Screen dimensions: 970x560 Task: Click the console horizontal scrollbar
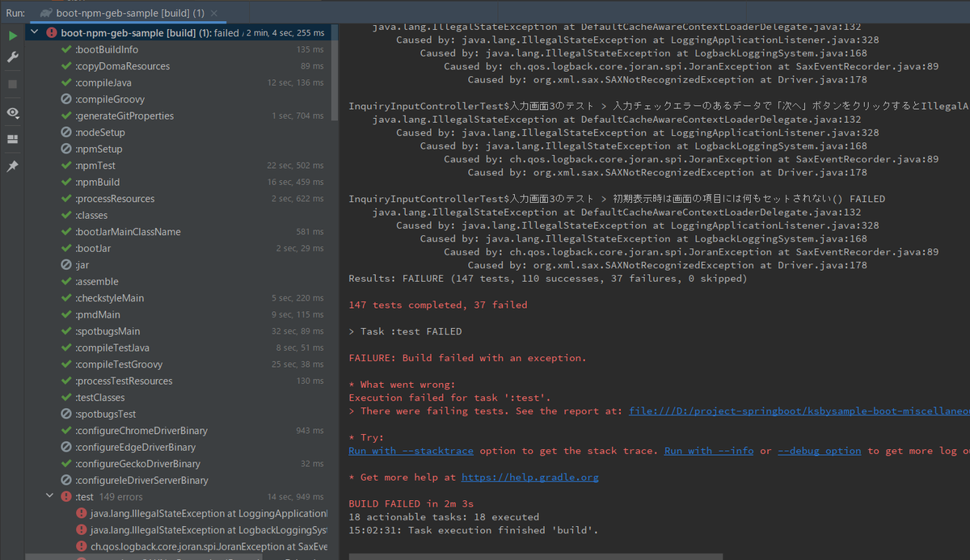pyautogui.click(x=536, y=556)
